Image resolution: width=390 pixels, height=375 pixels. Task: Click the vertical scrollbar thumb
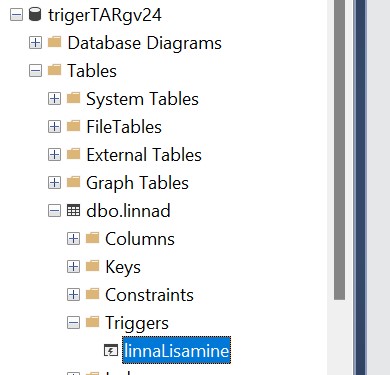339,150
